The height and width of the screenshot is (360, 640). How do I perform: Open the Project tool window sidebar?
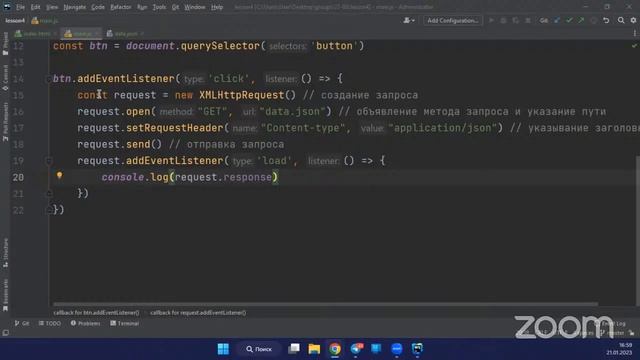click(5, 44)
